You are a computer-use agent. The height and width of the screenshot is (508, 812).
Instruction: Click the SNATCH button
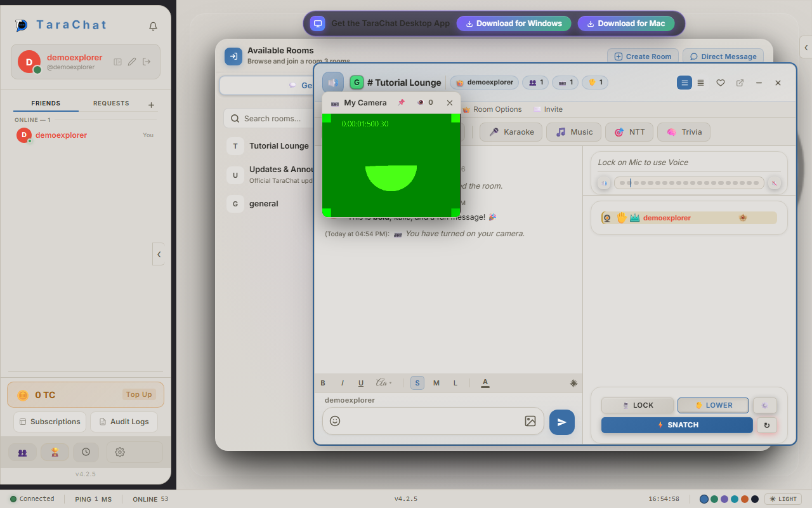coord(677,425)
